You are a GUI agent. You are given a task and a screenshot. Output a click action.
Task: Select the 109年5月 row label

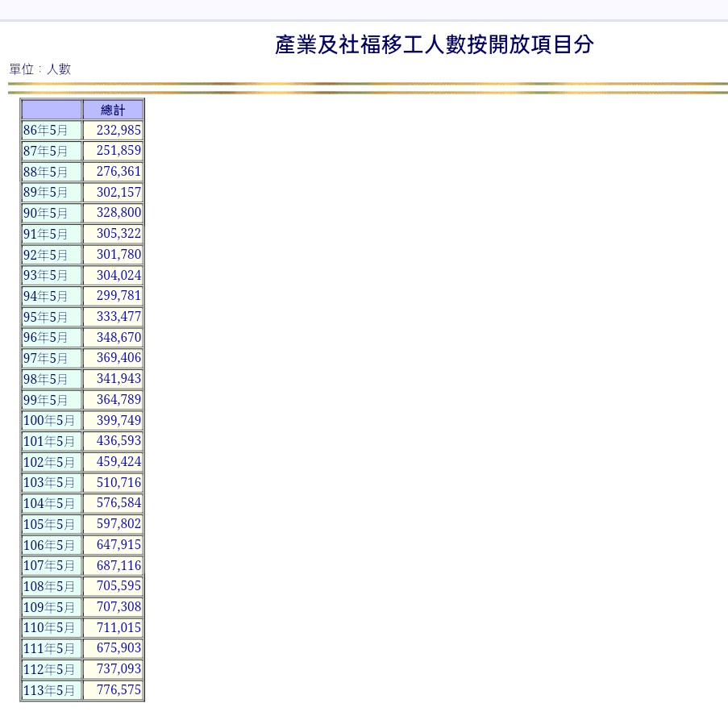point(49,608)
